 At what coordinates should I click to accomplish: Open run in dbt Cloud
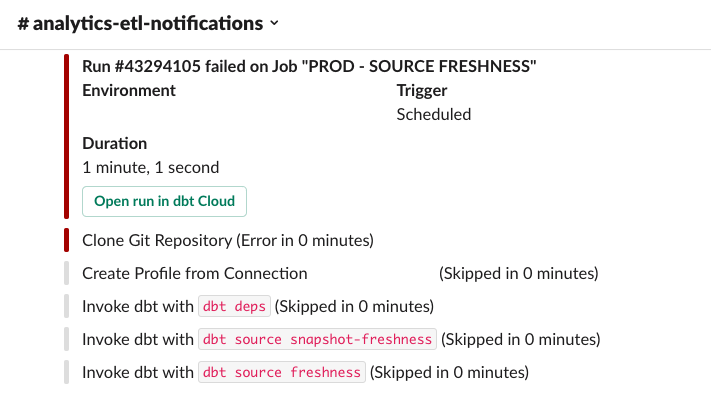click(164, 201)
